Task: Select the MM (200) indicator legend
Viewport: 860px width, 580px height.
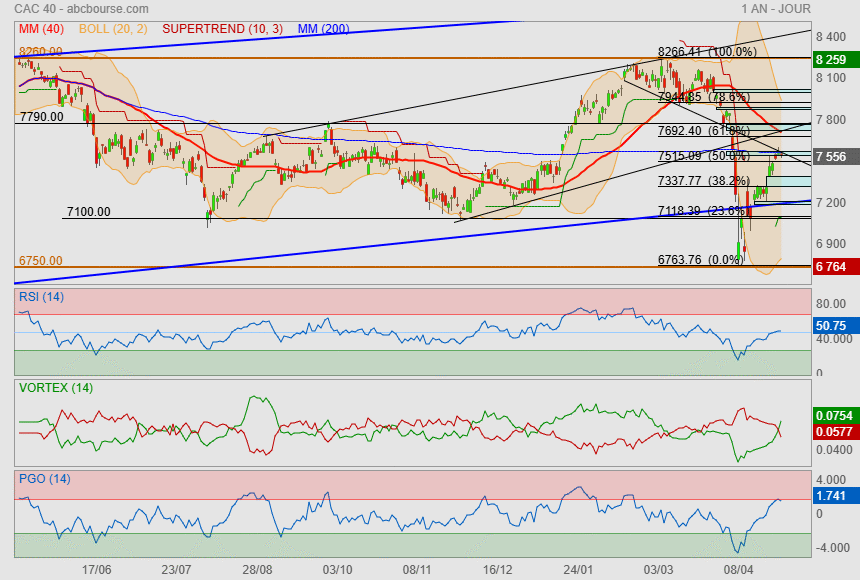Action: pyautogui.click(x=324, y=29)
